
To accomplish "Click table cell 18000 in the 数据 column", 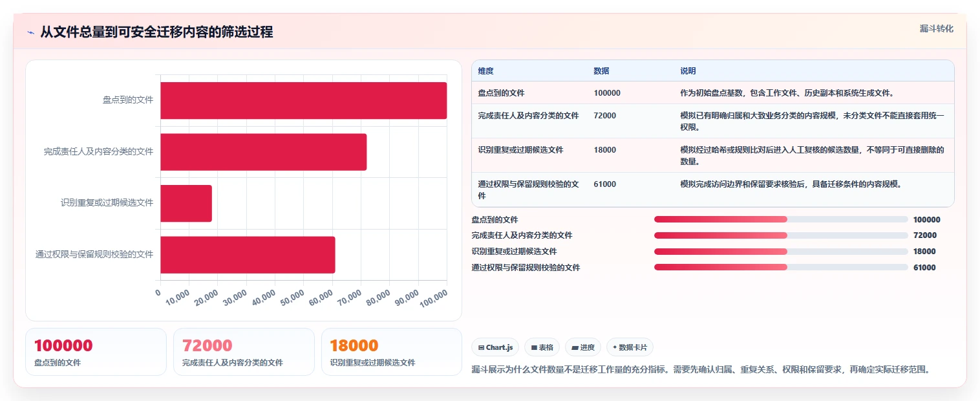I will (x=605, y=150).
